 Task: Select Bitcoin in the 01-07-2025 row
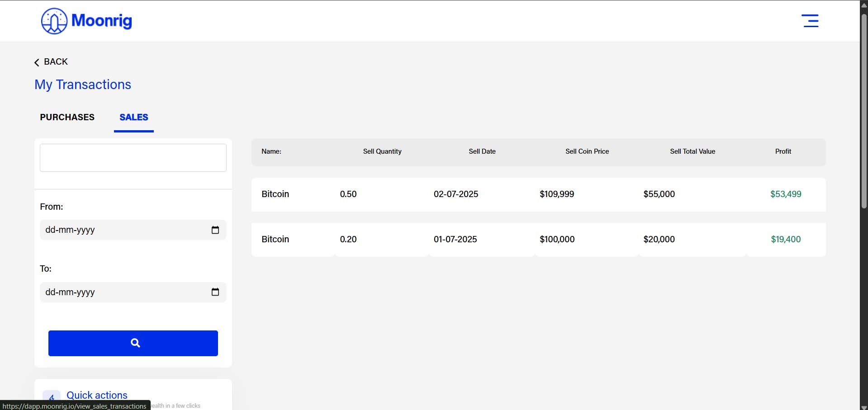(x=275, y=239)
